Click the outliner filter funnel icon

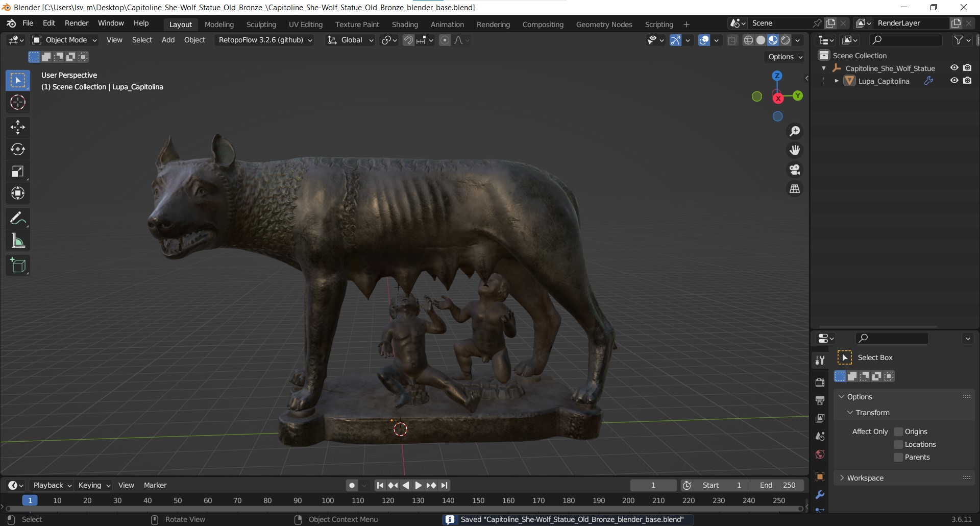[x=959, y=40]
